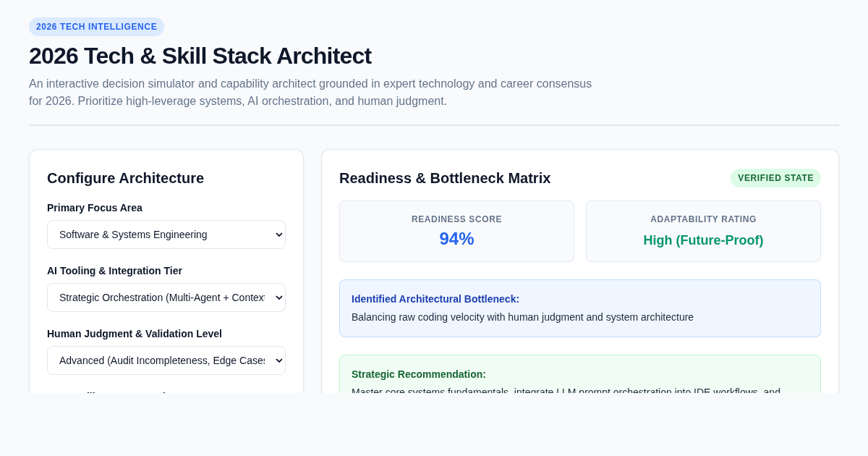Open the Primary Focus Area dropdown

(x=166, y=235)
